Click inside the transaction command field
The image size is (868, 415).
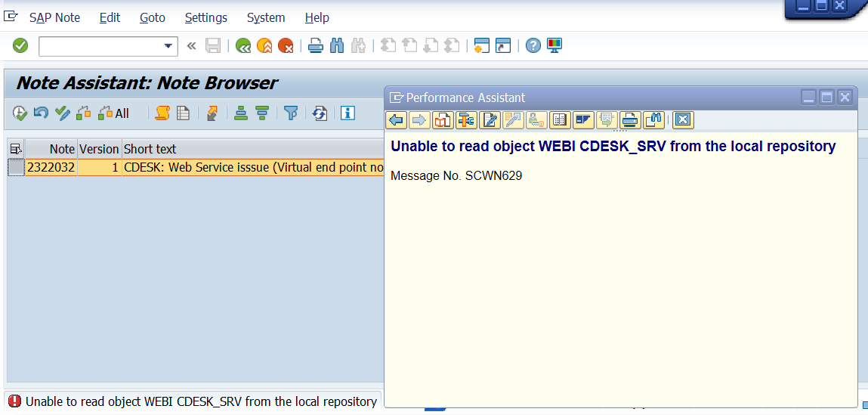(x=101, y=46)
